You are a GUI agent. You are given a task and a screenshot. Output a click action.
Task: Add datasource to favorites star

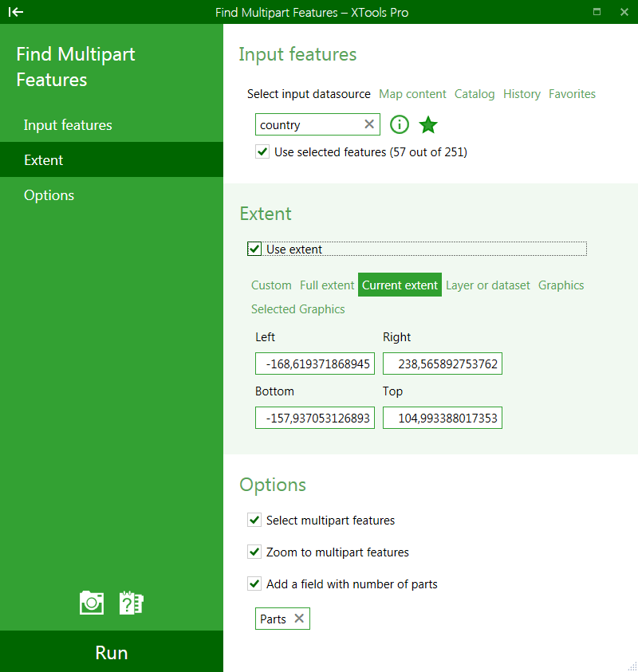pos(428,124)
